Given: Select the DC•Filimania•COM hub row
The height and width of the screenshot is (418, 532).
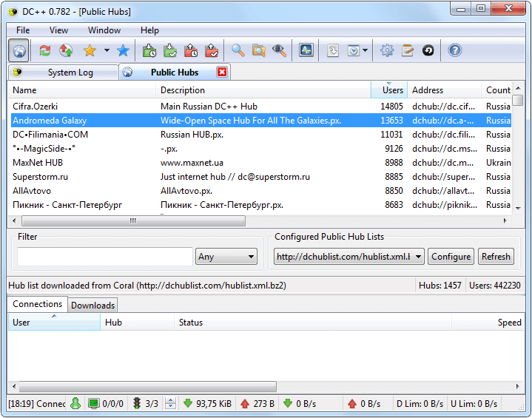Looking at the screenshot, I should [x=261, y=135].
